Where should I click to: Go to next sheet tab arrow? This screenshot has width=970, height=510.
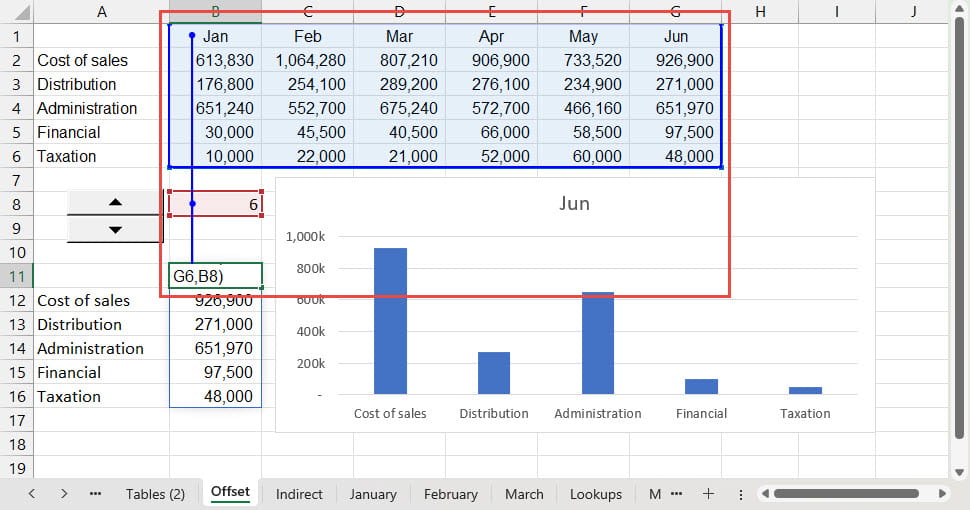(x=65, y=494)
